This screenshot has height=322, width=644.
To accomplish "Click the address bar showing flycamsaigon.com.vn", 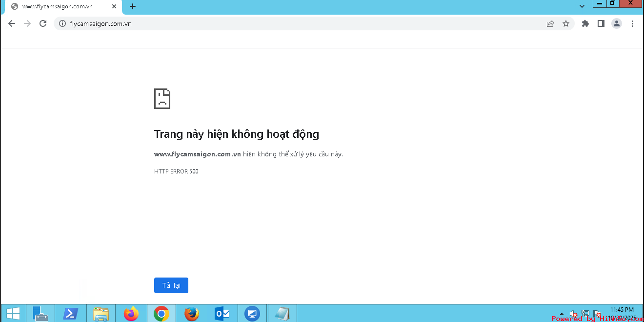I will (x=293, y=23).
